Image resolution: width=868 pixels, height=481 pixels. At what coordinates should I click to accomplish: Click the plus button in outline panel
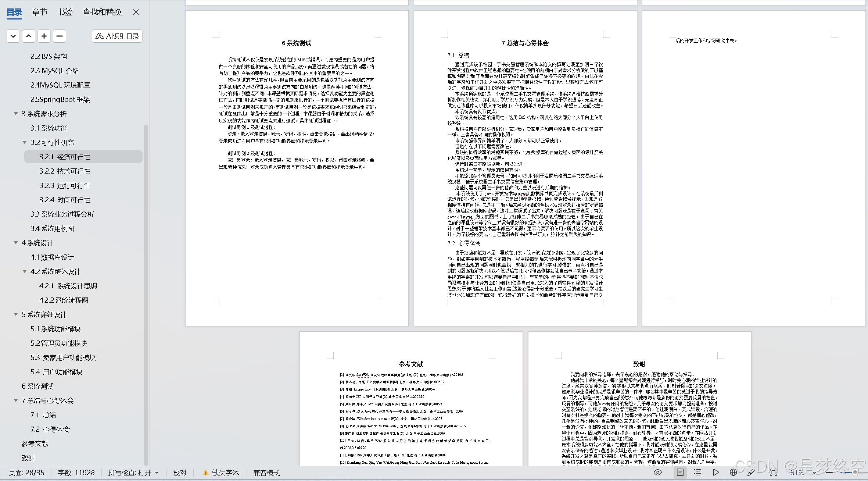44,36
